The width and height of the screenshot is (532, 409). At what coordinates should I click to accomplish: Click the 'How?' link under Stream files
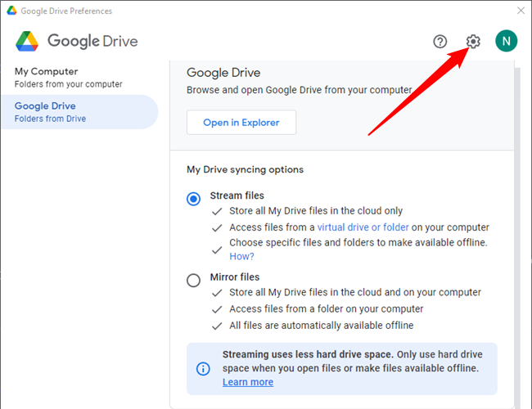241,256
